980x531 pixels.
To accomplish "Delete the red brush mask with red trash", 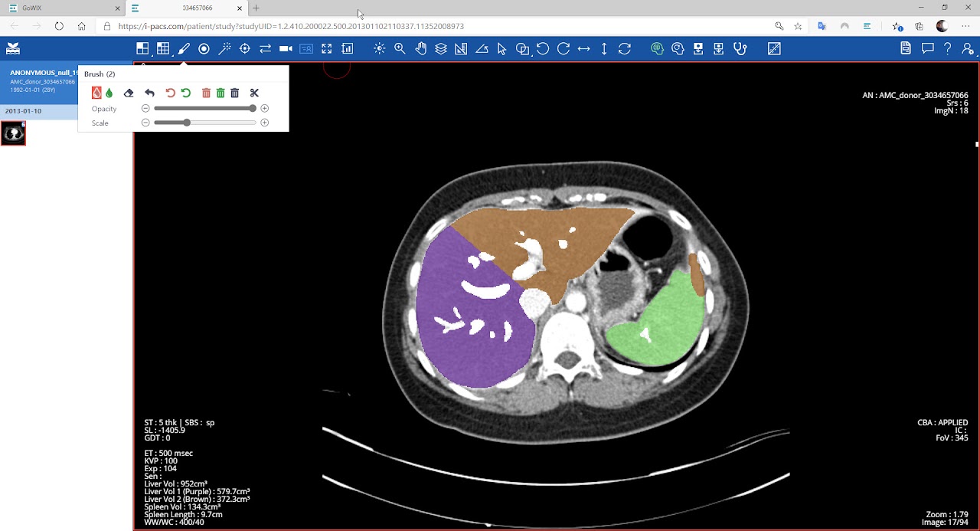I will 206,93.
